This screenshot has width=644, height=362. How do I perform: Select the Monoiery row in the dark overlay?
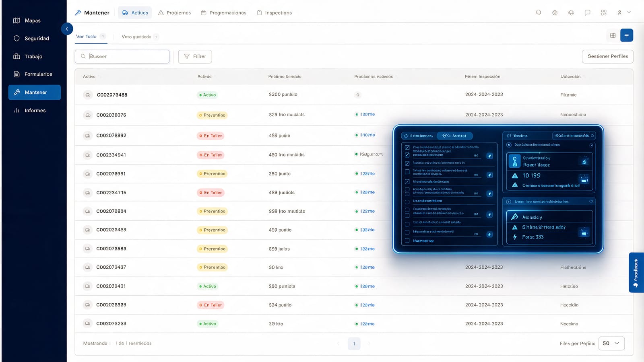click(550, 217)
